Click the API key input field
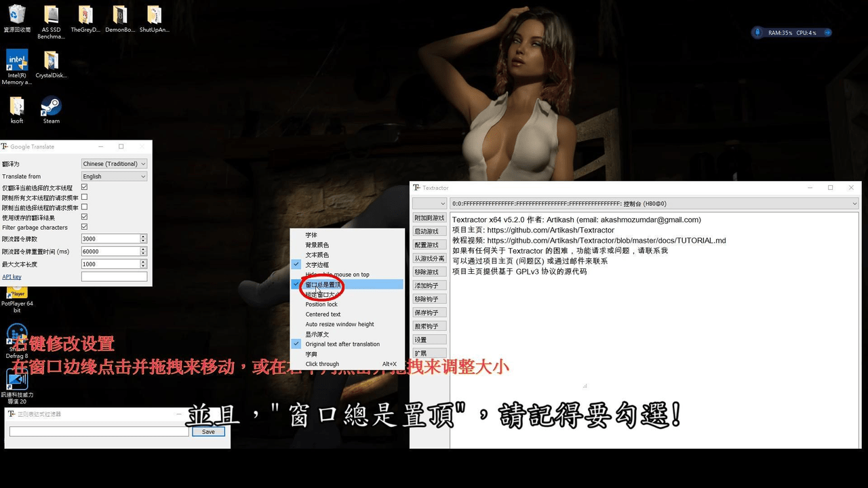 click(x=114, y=277)
